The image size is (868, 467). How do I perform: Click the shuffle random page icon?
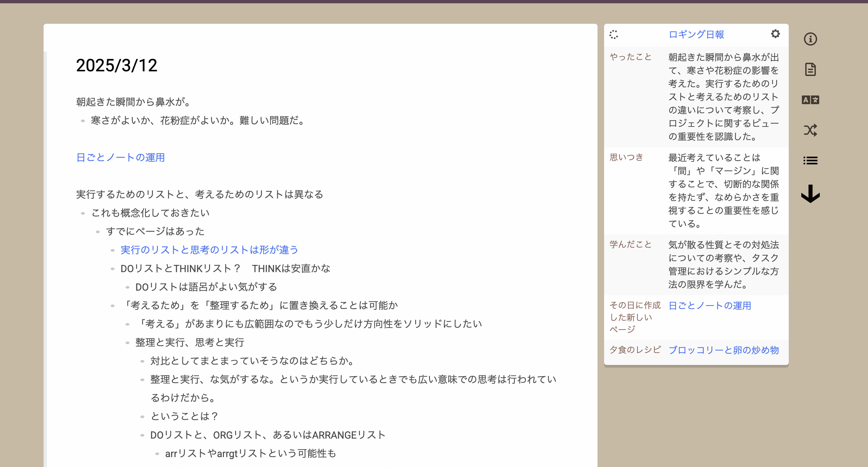[x=810, y=130]
